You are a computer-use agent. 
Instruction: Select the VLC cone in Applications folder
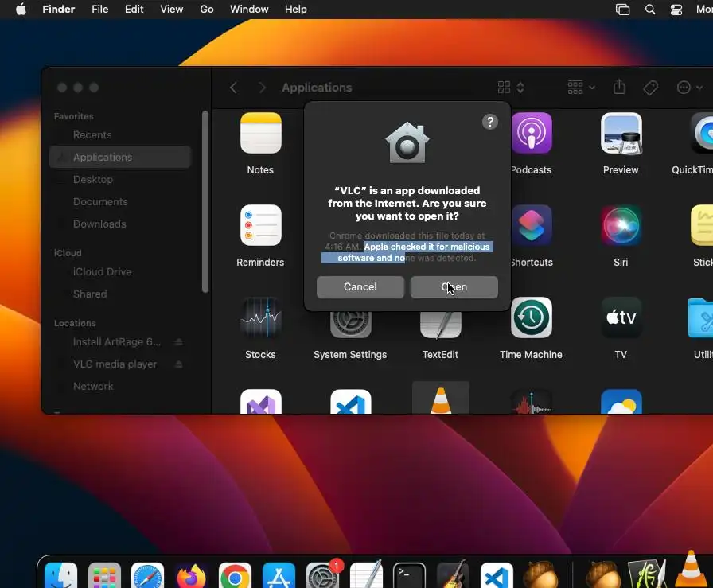(x=441, y=399)
